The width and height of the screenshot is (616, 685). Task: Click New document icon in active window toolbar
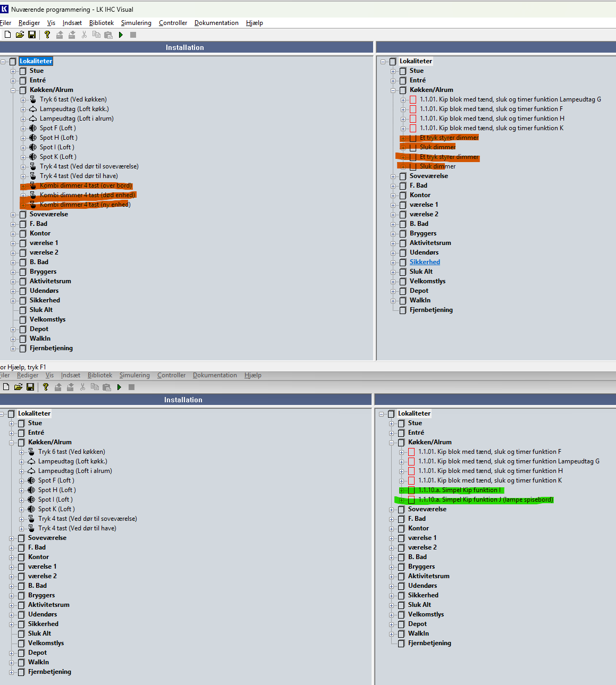coord(7,35)
